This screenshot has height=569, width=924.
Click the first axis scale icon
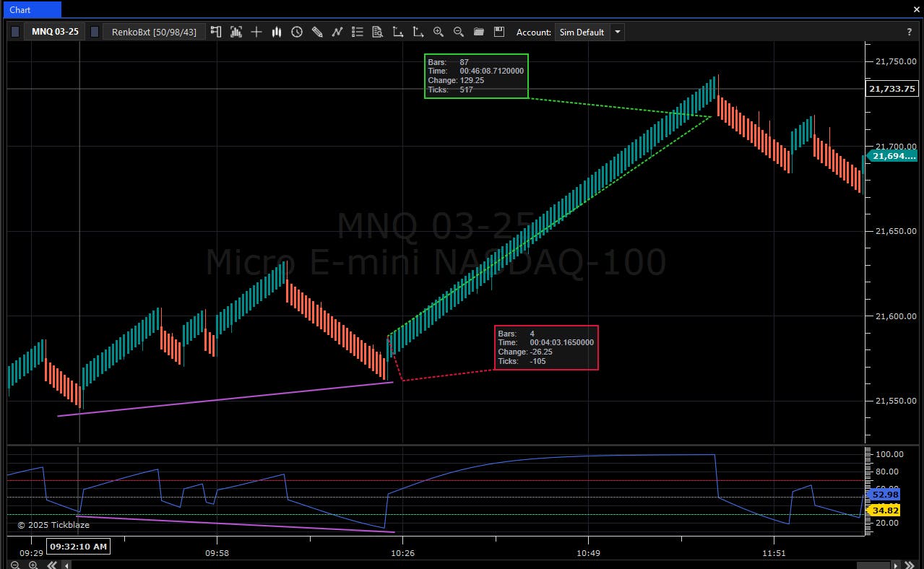pyautogui.click(x=397, y=32)
